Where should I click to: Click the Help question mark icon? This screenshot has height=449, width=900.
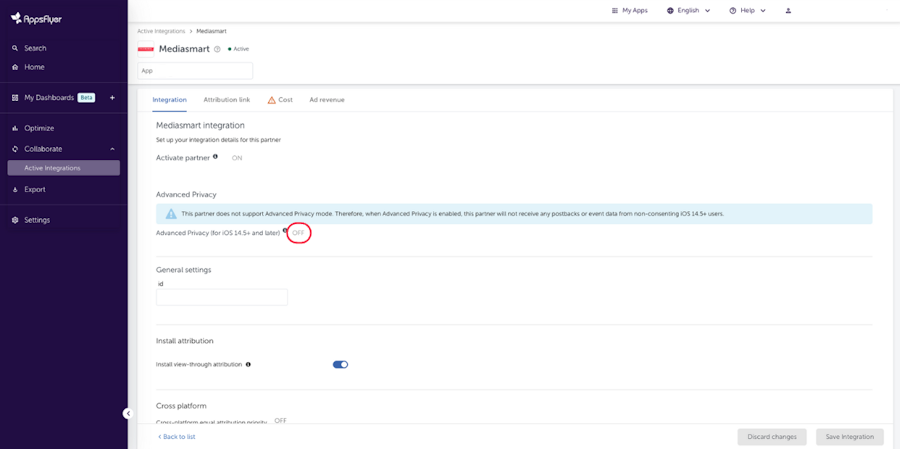pyautogui.click(x=732, y=10)
